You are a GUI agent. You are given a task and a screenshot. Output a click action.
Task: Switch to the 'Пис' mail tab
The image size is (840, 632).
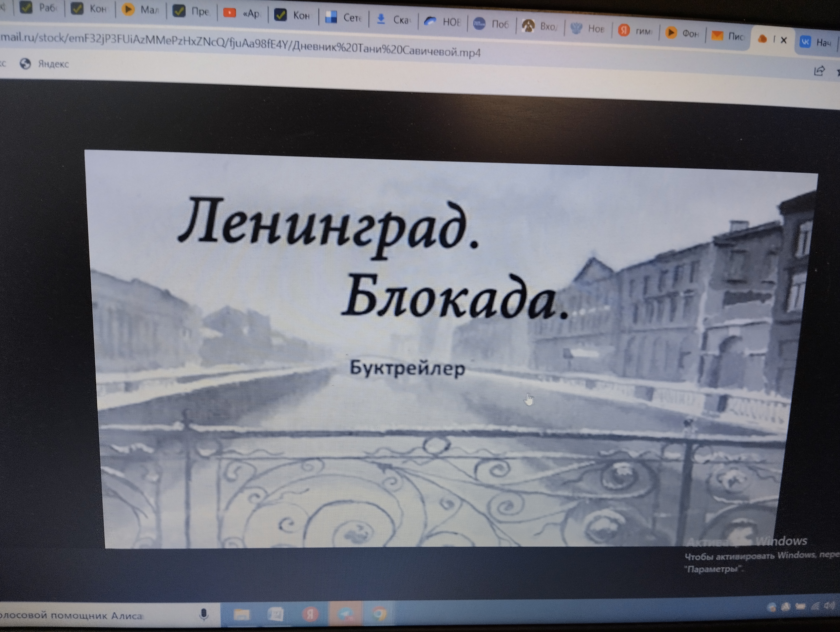pos(728,36)
